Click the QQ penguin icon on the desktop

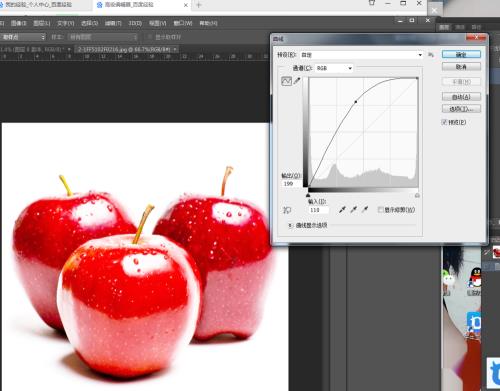coord(475,278)
